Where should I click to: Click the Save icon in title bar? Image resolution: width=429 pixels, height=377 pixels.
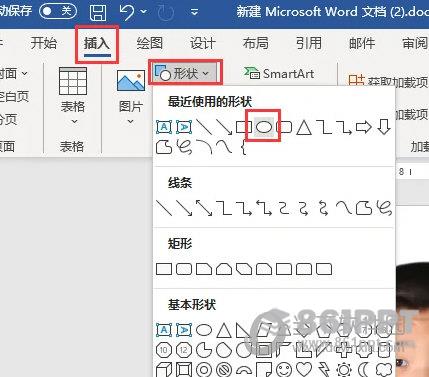click(98, 12)
